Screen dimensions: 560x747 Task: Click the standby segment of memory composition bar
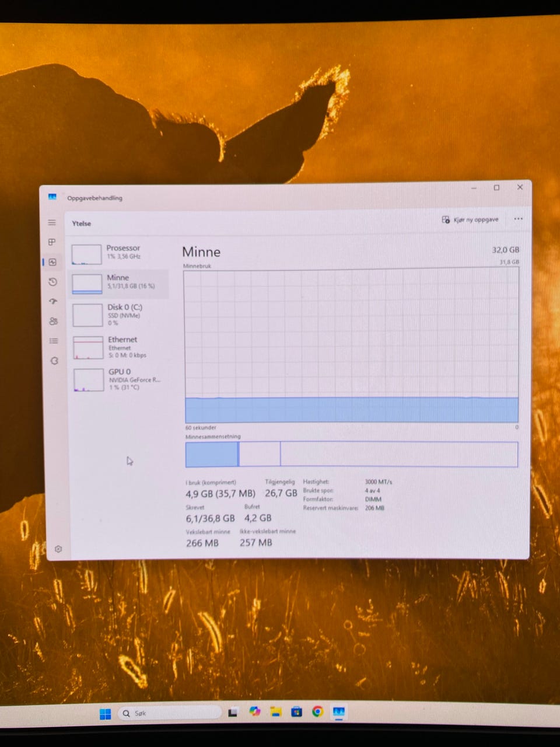coord(260,454)
